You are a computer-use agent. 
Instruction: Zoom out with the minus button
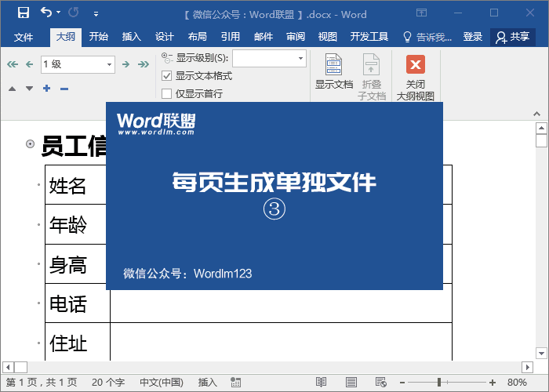pyautogui.click(x=402, y=383)
